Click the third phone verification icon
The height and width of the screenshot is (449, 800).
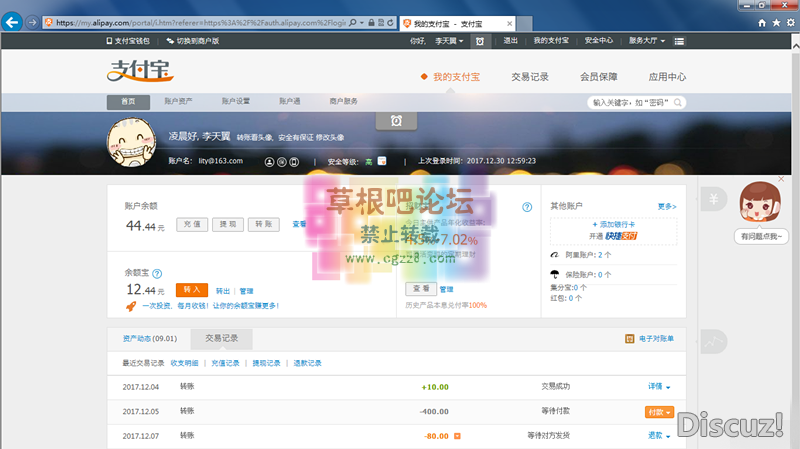tap(294, 162)
